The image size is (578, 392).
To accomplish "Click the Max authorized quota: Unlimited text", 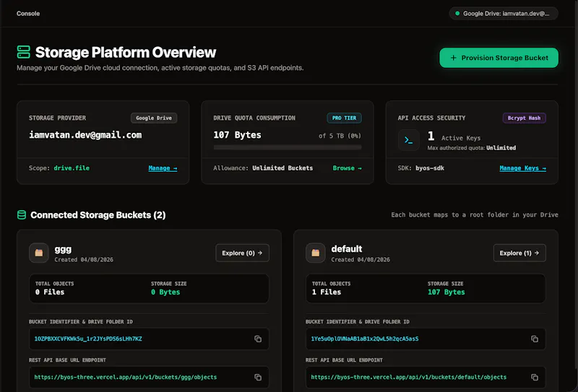I will tap(472, 148).
